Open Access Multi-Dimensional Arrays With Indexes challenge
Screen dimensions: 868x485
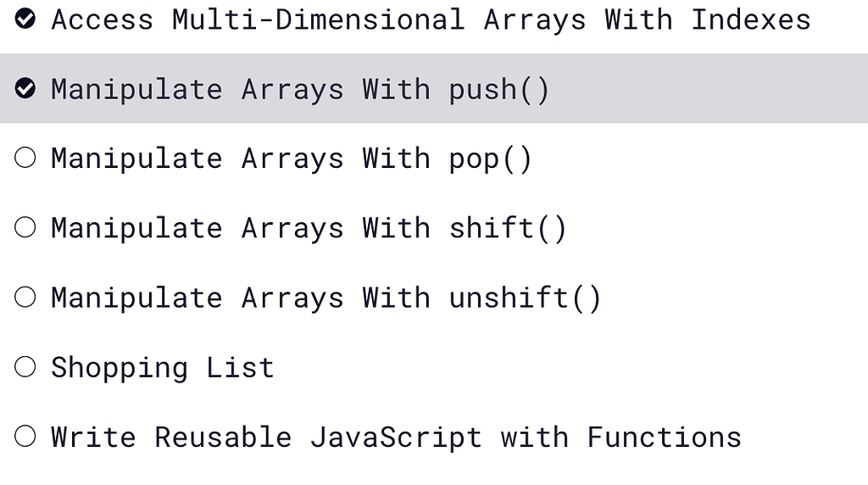pos(431,20)
